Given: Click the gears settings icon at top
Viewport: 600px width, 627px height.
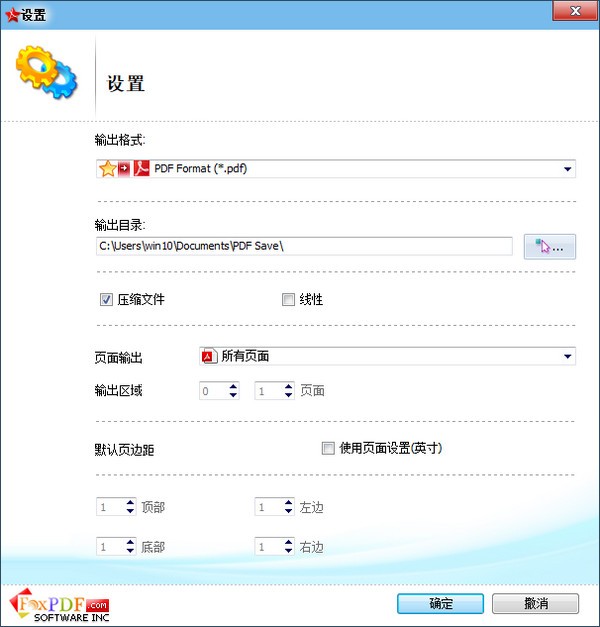Looking at the screenshot, I should pos(46,72).
